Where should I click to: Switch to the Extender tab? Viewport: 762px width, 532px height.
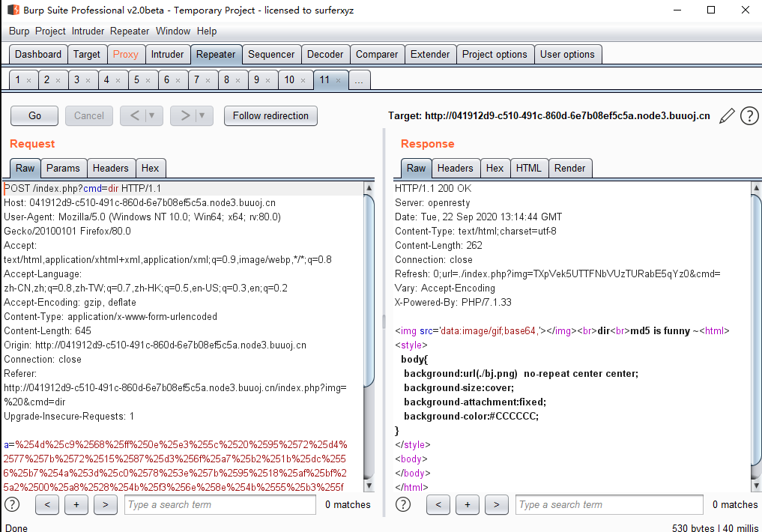point(430,55)
